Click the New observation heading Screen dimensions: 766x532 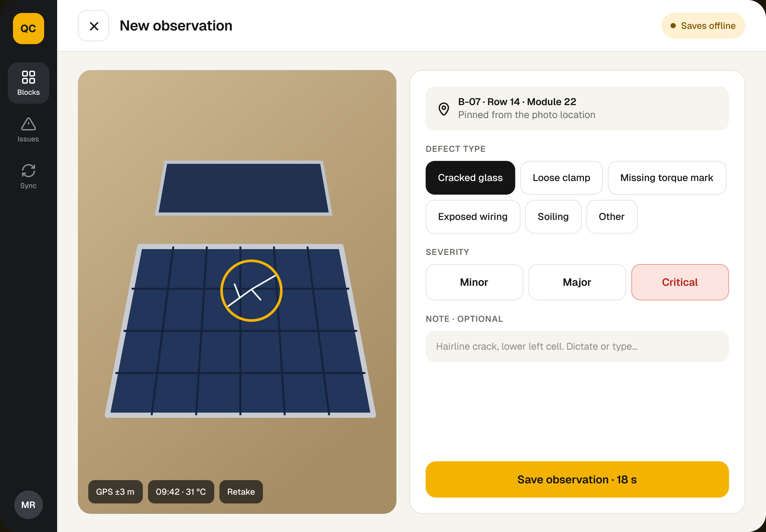coord(176,26)
